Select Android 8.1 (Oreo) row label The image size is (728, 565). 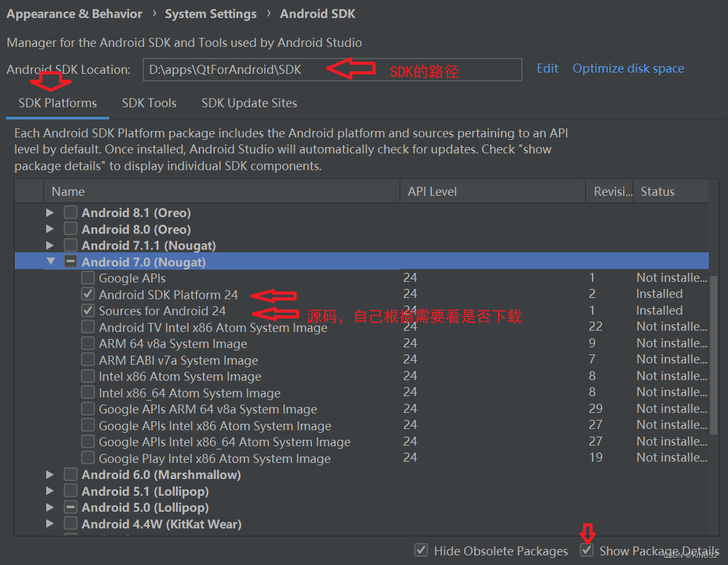(137, 213)
